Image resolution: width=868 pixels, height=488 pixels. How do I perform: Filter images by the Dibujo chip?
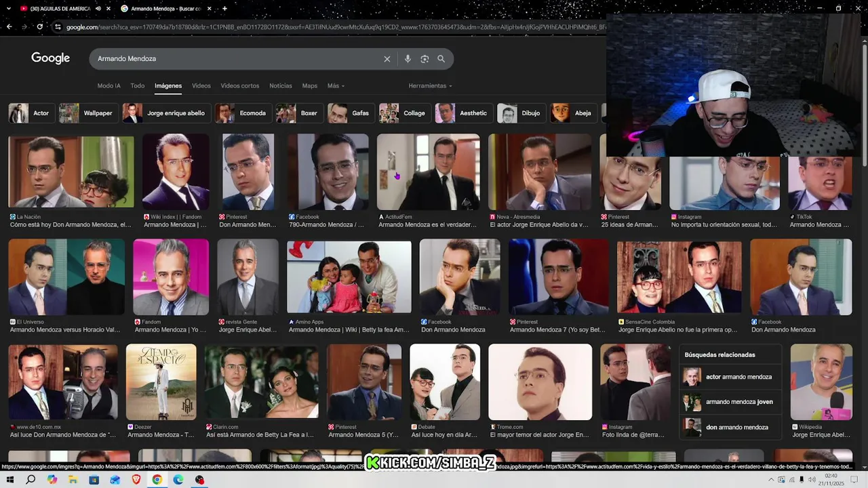click(521, 113)
